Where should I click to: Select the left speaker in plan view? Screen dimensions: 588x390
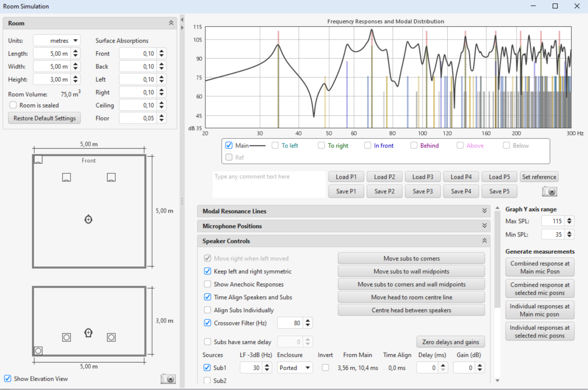67,177
